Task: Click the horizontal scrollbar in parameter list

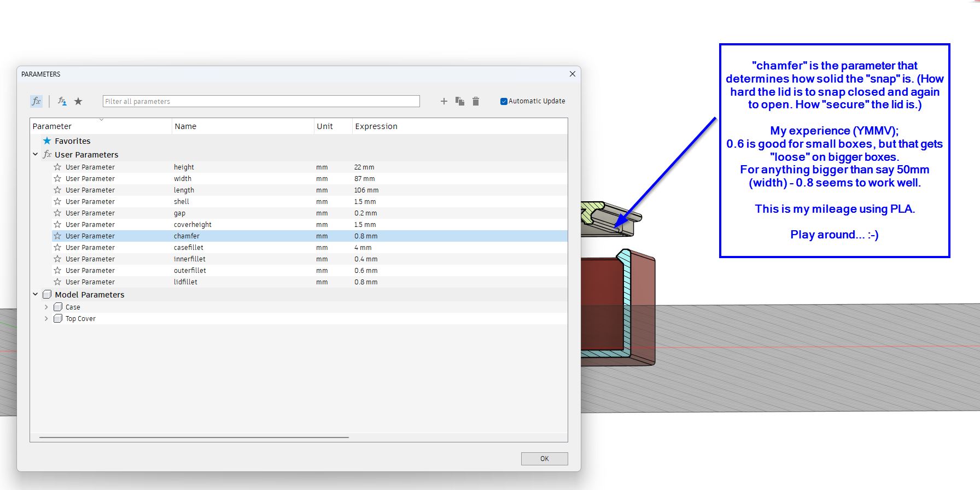Action: pos(194,437)
